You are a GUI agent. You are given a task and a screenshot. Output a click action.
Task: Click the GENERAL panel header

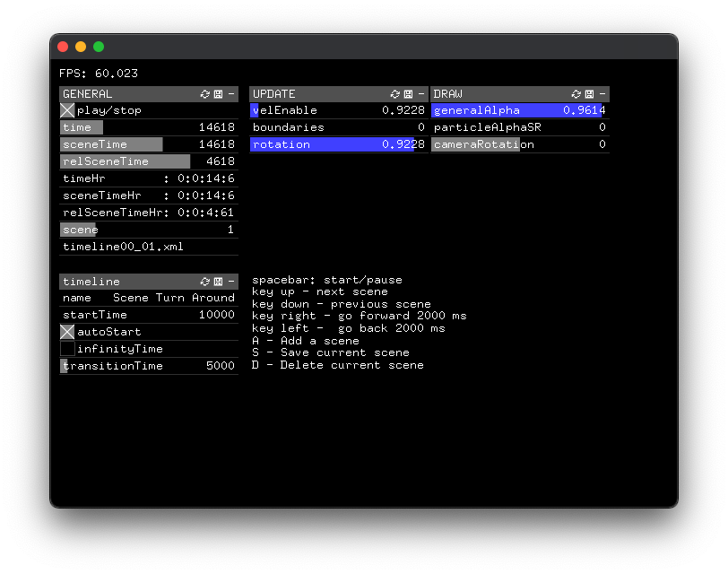149,94
